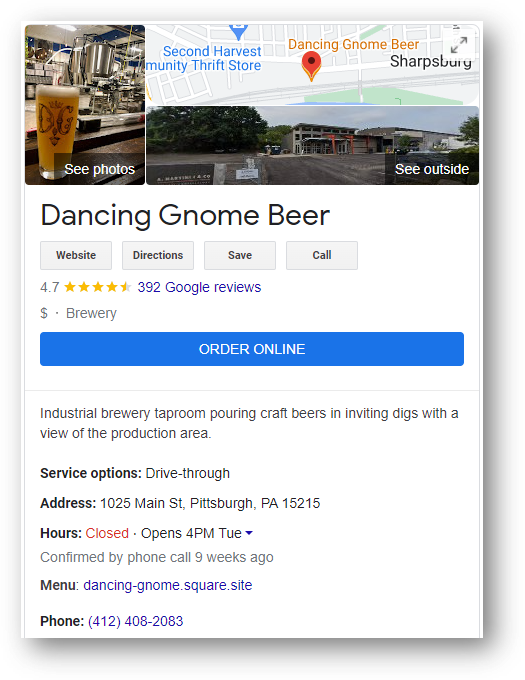
Task: Get Directions to the brewery
Action: [x=158, y=255]
